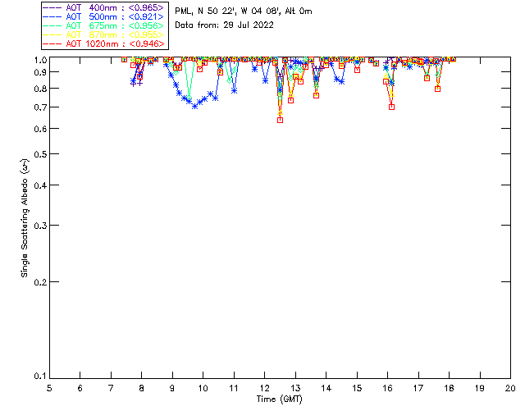Click the mean value <0.965> in legend
Image resolution: width=525 pixels, height=420 pixels.
[146, 7]
